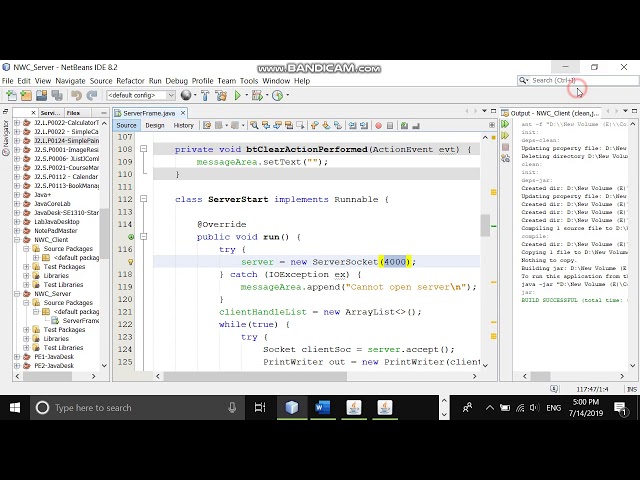Debug project toolbar icon
This screenshot has height=480, width=640.
pyautogui.click(x=257, y=96)
